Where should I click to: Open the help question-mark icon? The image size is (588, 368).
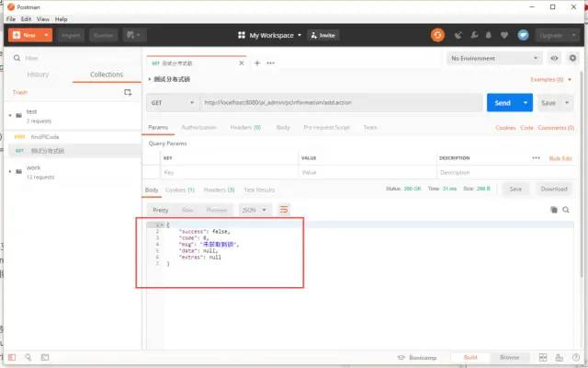[x=576, y=357]
